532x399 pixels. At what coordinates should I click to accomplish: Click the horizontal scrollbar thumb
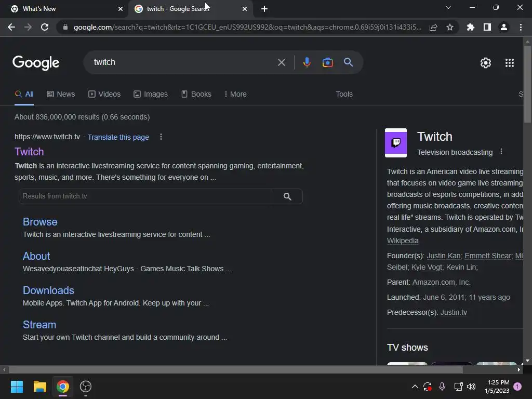(236, 369)
